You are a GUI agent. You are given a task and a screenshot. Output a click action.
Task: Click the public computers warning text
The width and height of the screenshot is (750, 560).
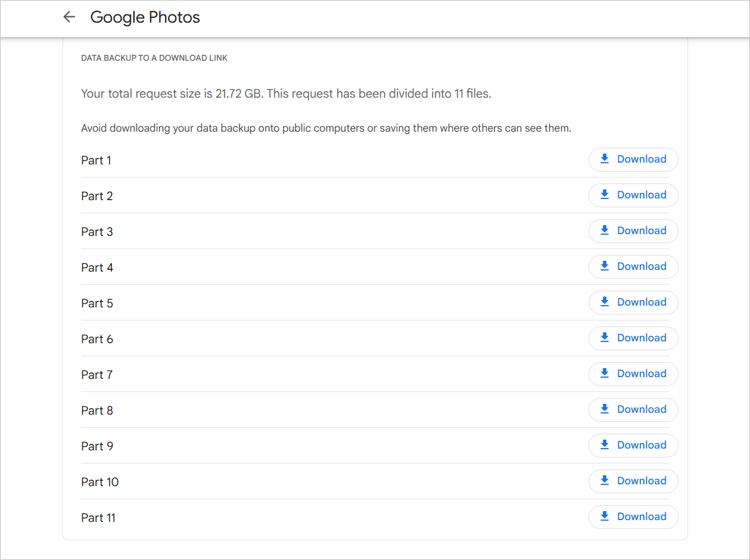pyautogui.click(x=326, y=128)
